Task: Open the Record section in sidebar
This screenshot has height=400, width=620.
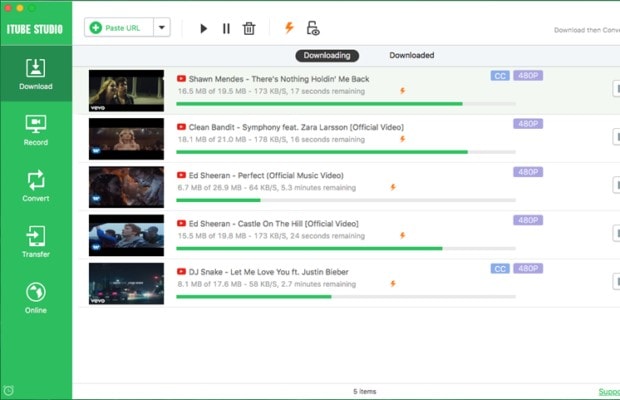Action: [36, 130]
